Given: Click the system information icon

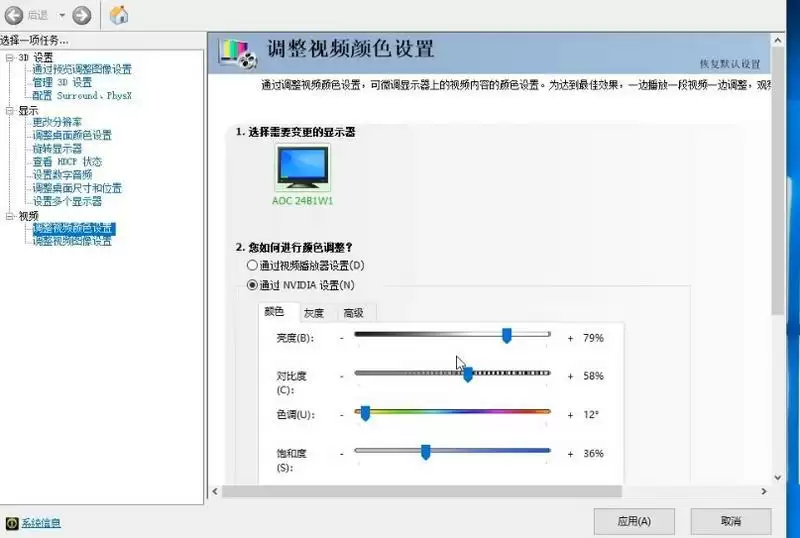Looking at the screenshot, I should [x=12, y=523].
